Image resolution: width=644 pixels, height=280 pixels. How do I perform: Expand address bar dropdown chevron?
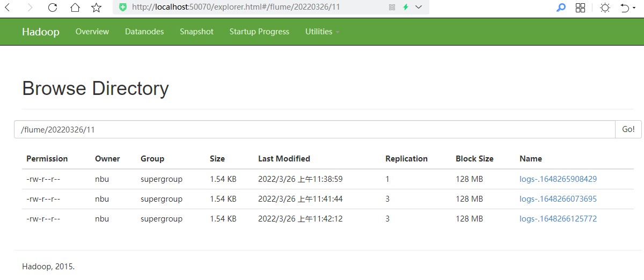pos(419,7)
